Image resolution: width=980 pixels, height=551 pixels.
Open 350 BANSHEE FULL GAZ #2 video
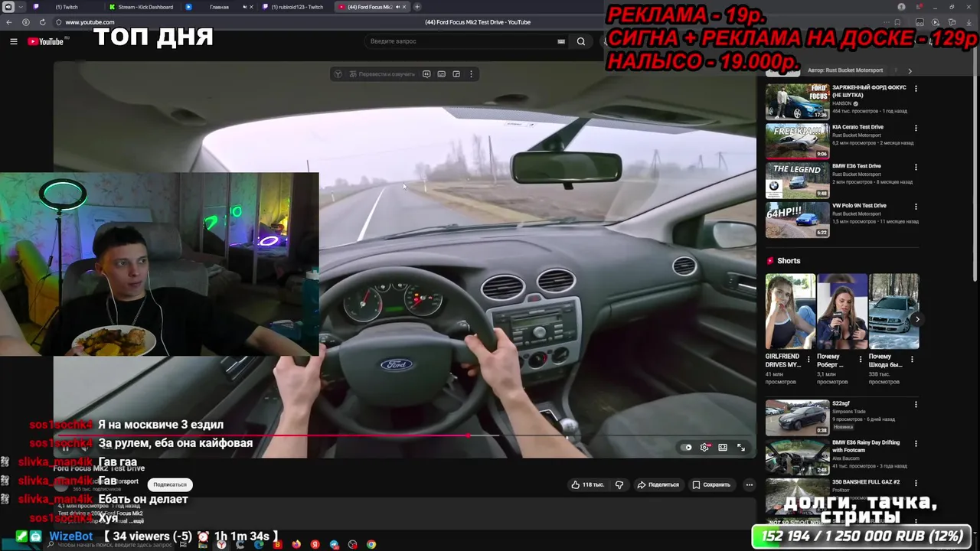(797, 496)
